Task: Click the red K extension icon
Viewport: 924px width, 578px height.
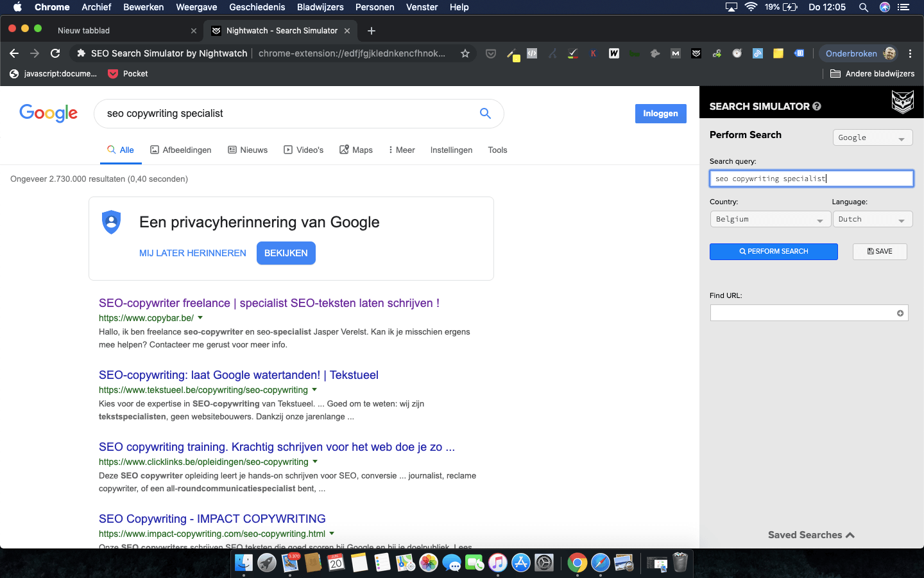Action: tap(594, 53)
